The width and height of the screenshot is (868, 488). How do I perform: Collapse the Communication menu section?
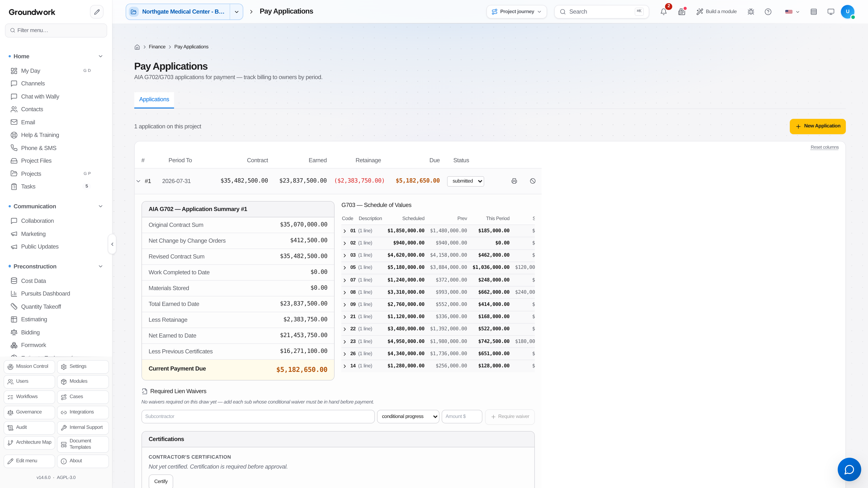click(100, 206)
